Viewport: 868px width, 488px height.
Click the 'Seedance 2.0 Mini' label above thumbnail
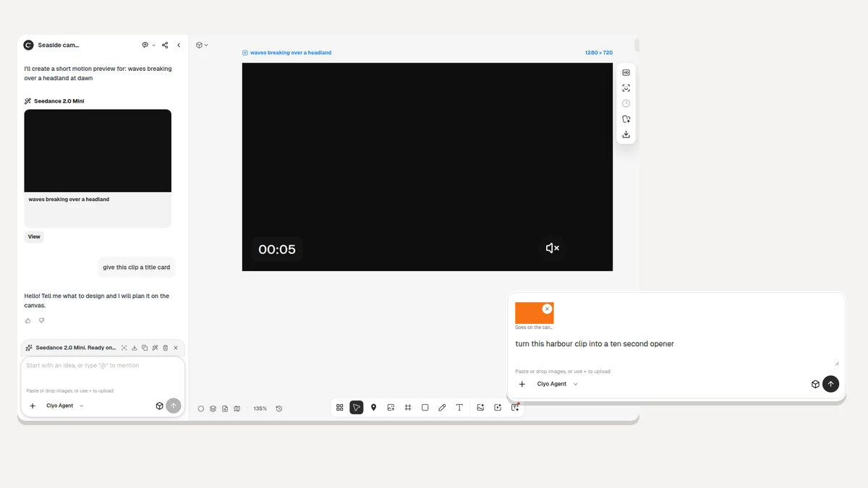click(x=59, y=101)
